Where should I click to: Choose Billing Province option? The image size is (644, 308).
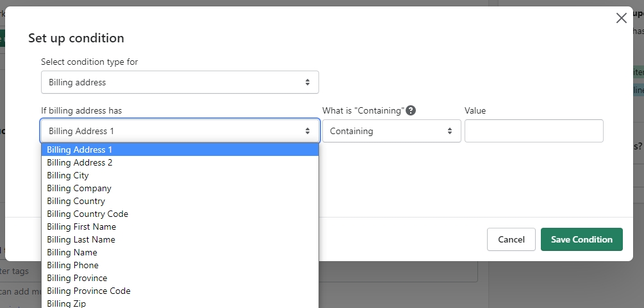point(77,278)
